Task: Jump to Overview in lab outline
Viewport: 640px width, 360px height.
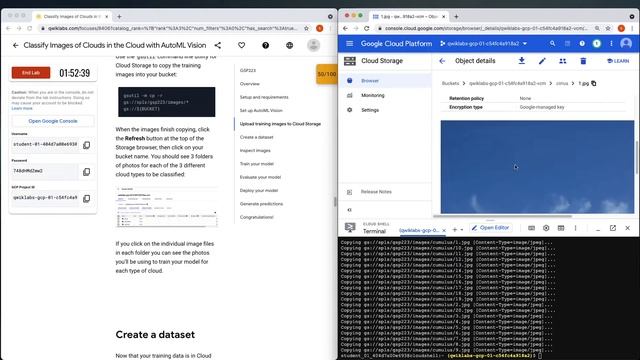Action: pyautogui.click(x=250, y=84)
